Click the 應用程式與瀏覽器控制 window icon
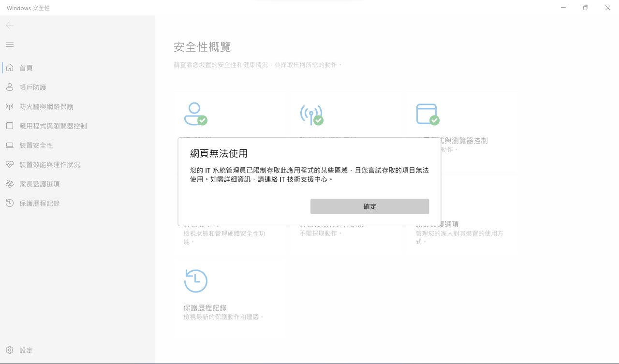 pyautogui.click(x=9, y=126)
